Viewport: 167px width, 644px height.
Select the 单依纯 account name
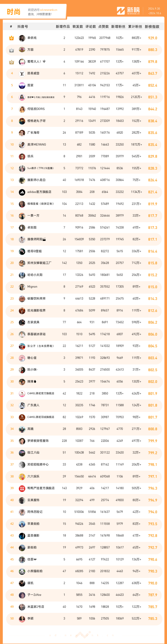click(32, 38)
